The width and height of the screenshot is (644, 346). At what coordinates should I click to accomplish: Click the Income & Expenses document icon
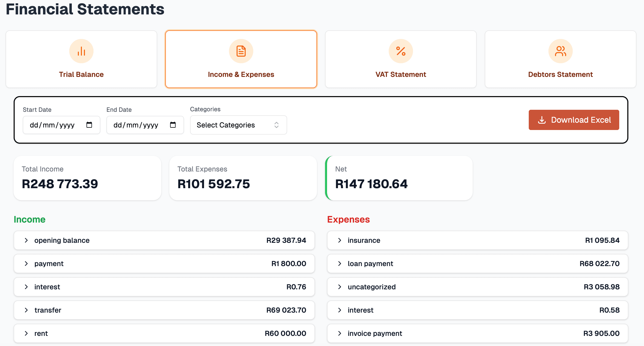pyautogui.click(x=241, y=51)
